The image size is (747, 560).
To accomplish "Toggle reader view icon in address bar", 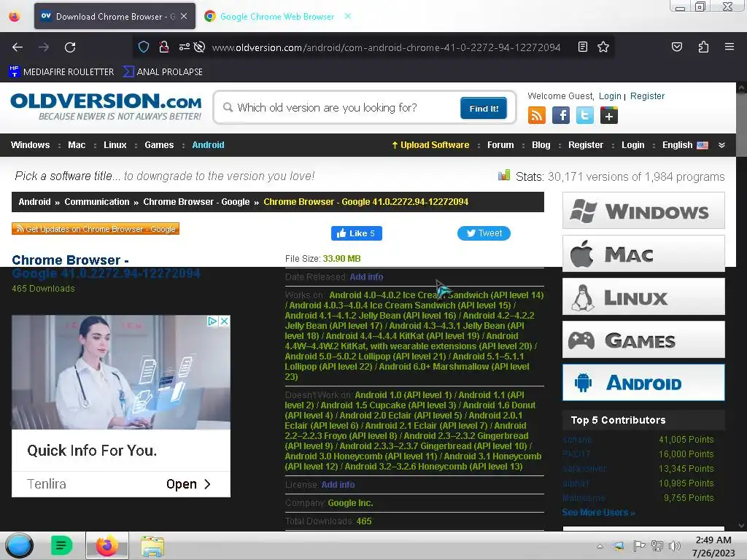I will (583, 47).
